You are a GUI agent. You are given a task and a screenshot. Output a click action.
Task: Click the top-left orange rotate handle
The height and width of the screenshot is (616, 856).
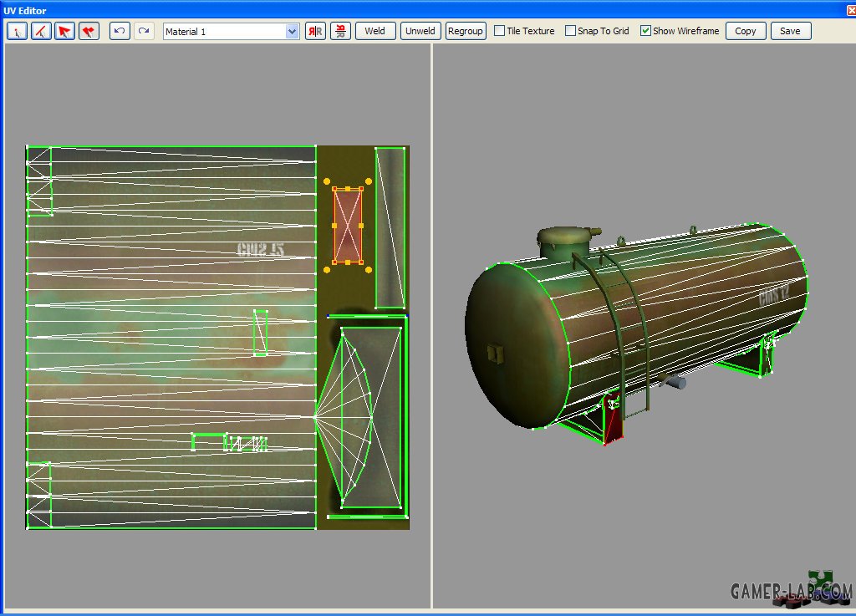point(327,181)
